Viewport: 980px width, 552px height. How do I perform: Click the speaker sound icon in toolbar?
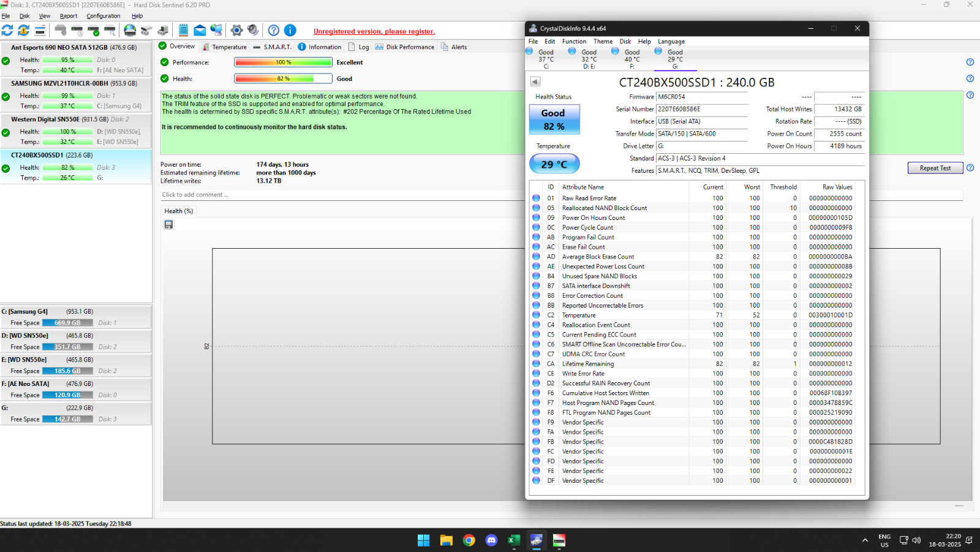coord(253,30)
